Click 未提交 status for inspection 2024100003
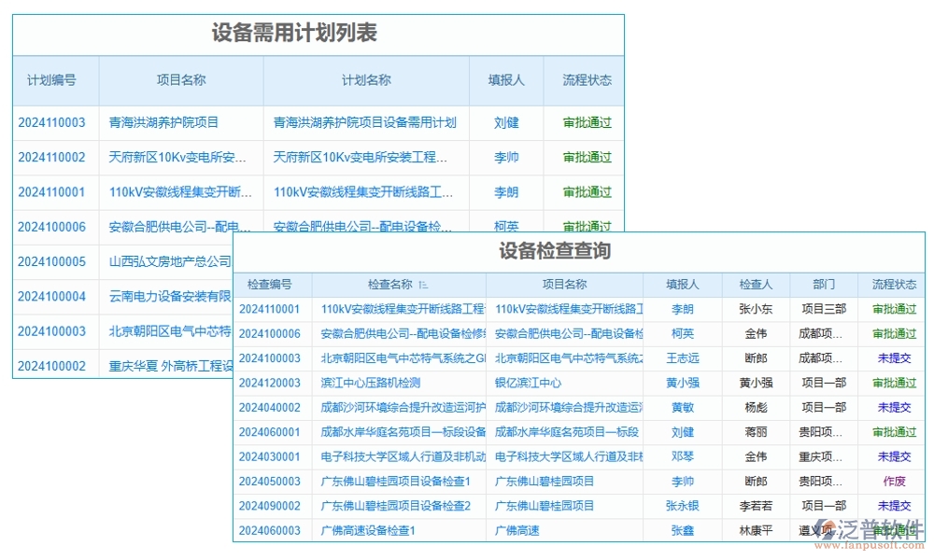The height and width of the screenshot is (560, 934). click(x=892, y=357)
